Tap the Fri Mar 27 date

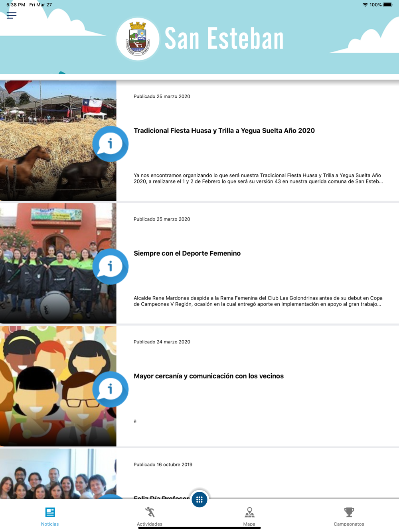pos(41,5)
